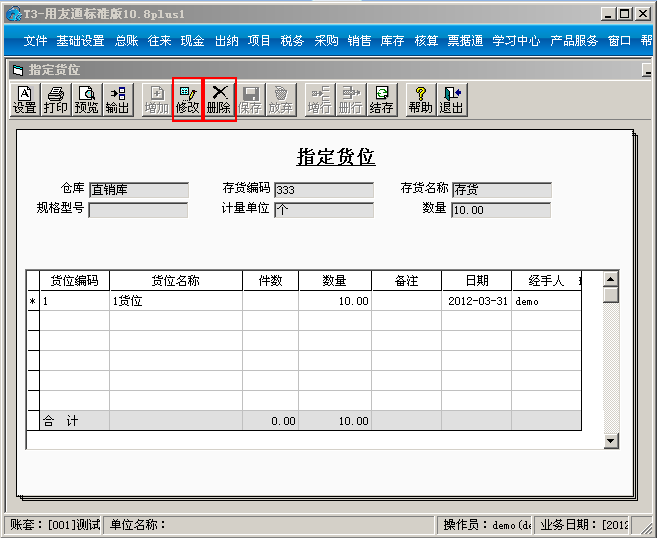The width and height of the screenshot is (657, 538).
Task: Open the 设置 settings toolbar icon
Action: (x=25, y=100)
